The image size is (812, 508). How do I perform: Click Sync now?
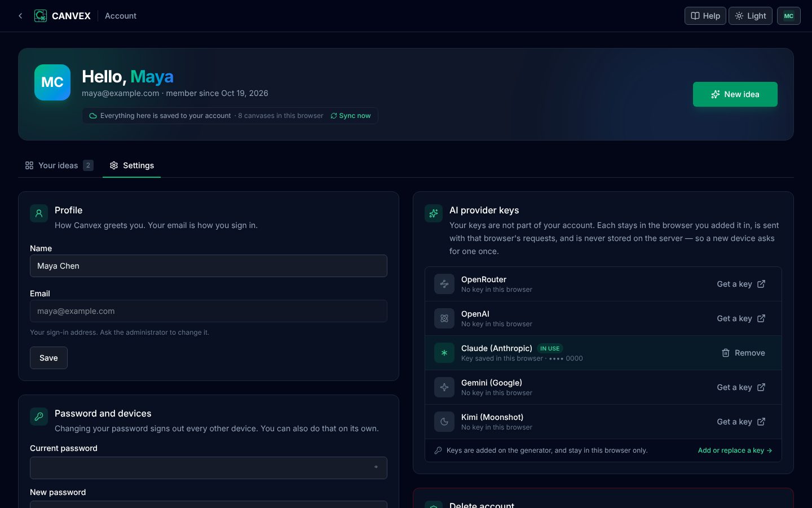click(351, 116)
